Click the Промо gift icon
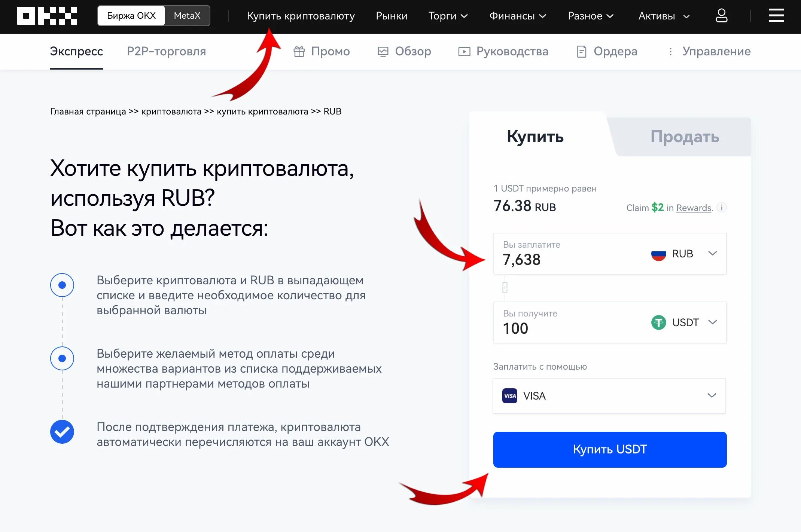The image size is (801, 532). [x=299, y=51]
